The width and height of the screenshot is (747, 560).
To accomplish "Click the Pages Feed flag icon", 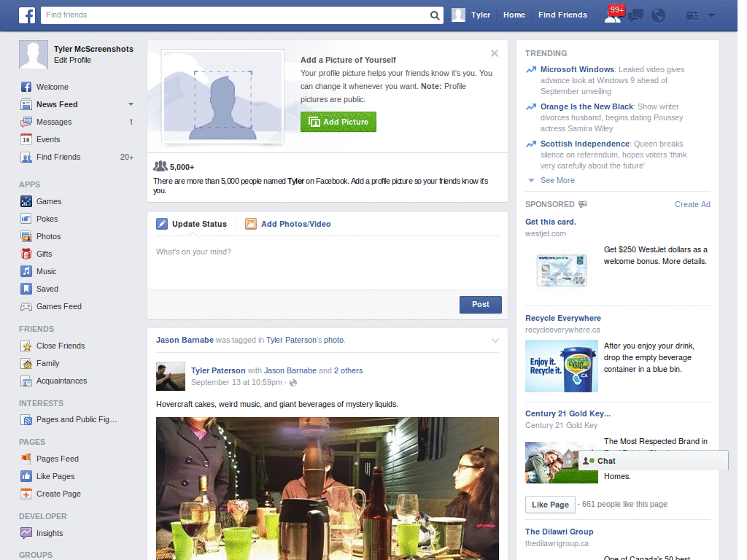I will point(26,459).
